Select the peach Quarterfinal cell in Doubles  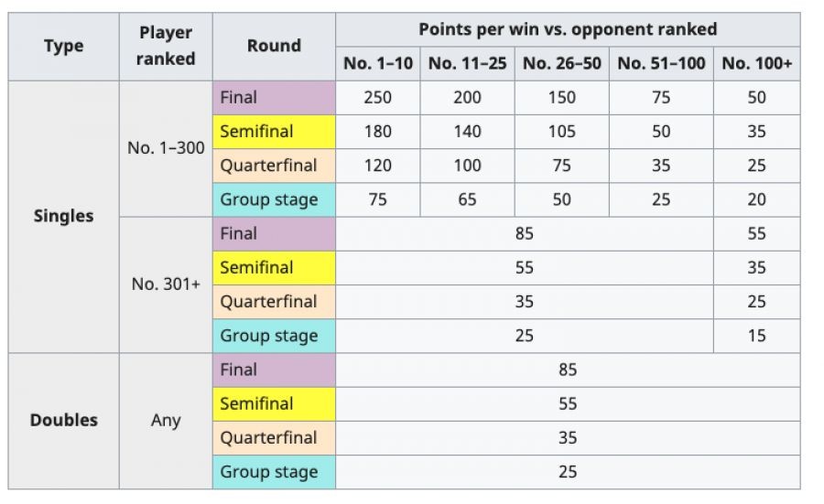click(x=274, y=438)
